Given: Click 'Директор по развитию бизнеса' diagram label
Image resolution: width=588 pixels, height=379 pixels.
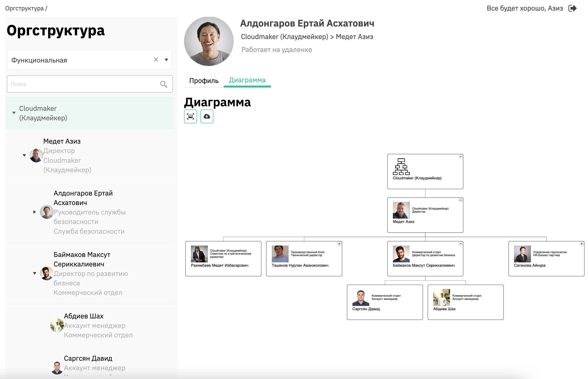Looking at the screenshot, I should pyautogui.click(x=433, y=255).
